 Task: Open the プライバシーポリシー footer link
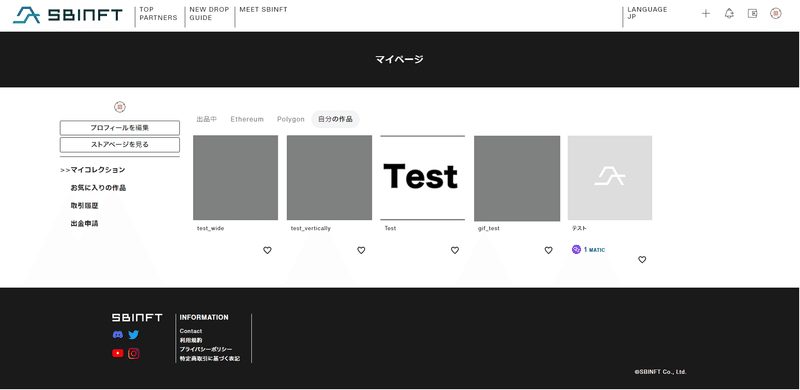206,349
